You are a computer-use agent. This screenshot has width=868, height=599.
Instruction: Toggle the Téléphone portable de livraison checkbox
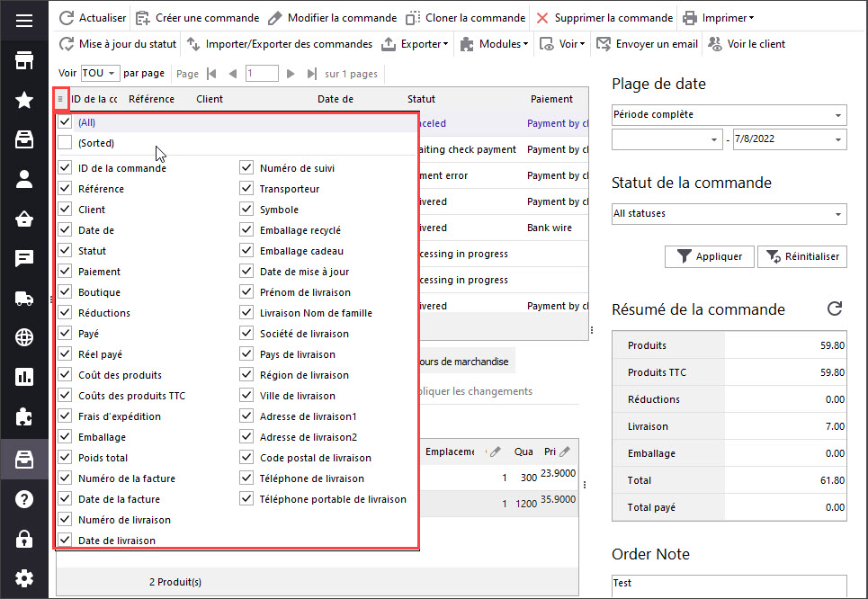pos(246,499)
